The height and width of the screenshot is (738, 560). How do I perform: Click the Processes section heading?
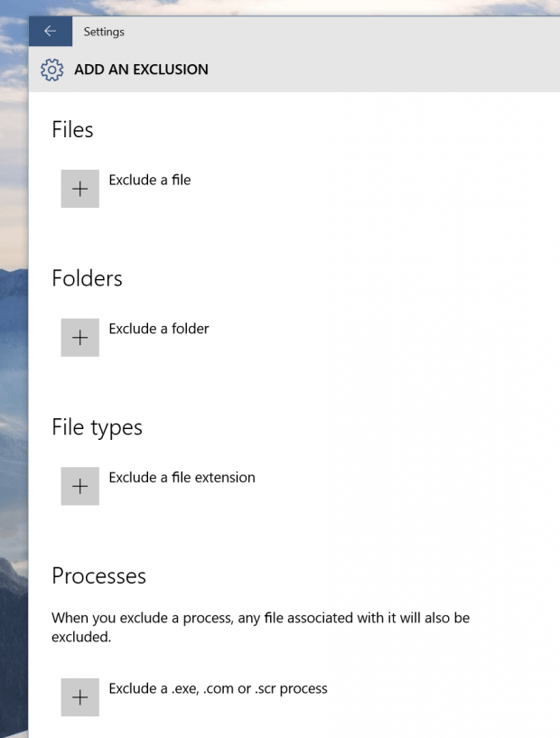pos(101,576)
